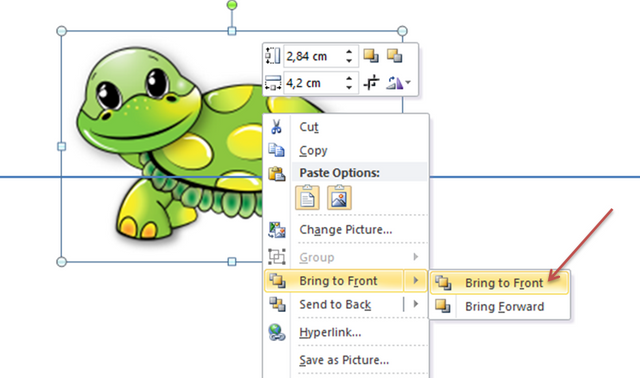
Task: Expand the Send to Back submenu arrow
Action: pyautogui.click(x=416, y=304)
